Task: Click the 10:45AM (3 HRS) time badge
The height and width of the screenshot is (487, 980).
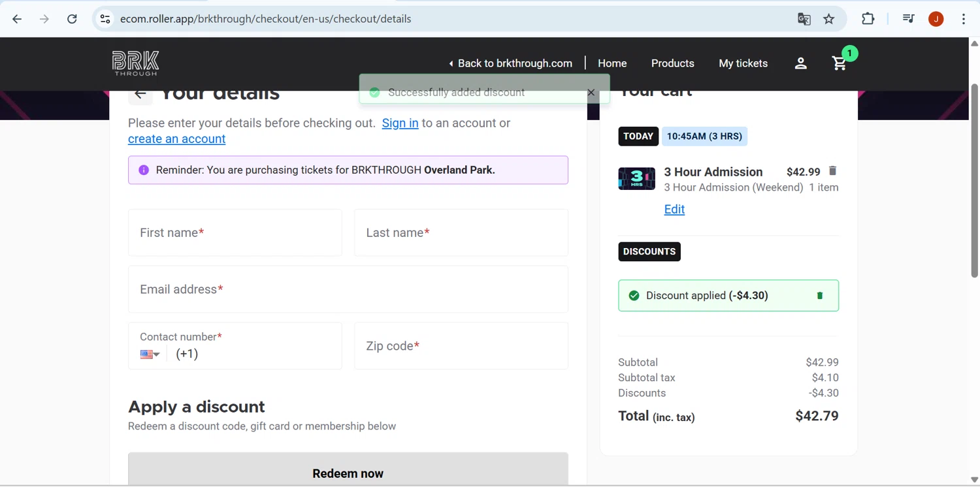Action: click(704, 136)
